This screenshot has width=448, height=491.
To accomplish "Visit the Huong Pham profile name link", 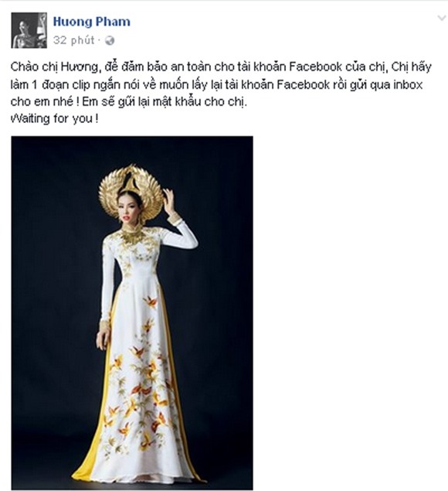I will click(92, 22).
